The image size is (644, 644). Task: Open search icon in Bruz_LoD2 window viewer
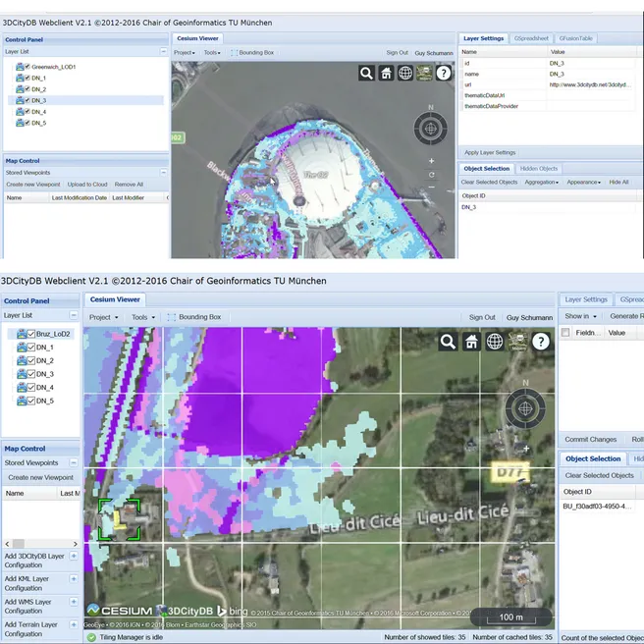[448, 342]
